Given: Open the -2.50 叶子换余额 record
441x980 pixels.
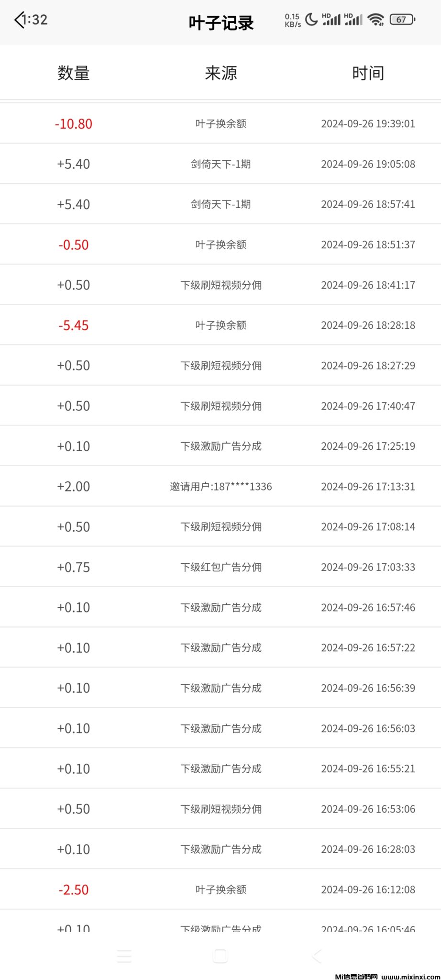Looking at the screenshot, I should point(220,890).
